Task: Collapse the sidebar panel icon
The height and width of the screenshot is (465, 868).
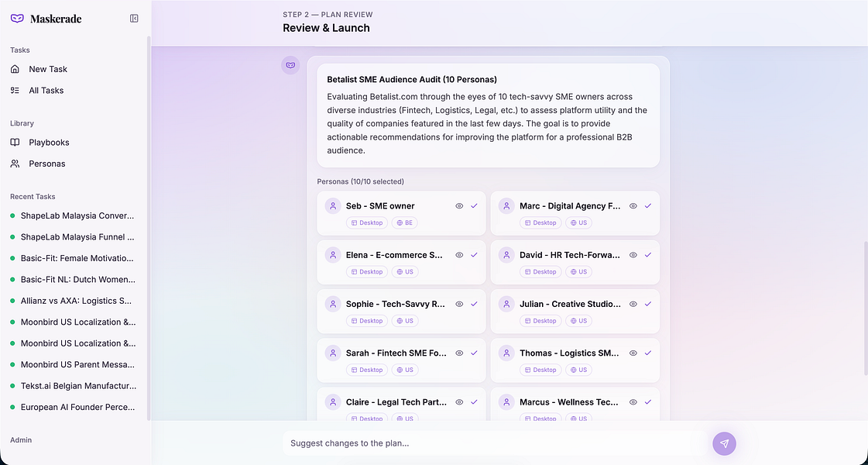Action: coord(134,19)
